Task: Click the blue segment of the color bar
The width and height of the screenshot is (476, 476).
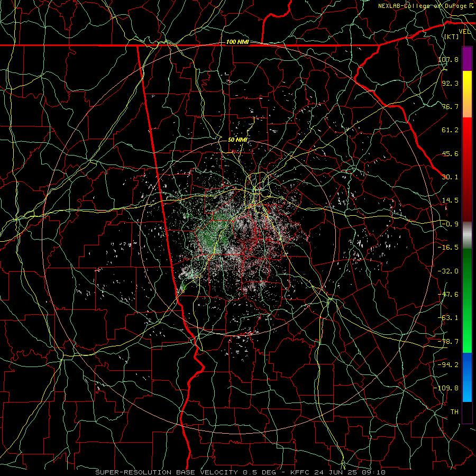Action: click(x=467, y=377)
